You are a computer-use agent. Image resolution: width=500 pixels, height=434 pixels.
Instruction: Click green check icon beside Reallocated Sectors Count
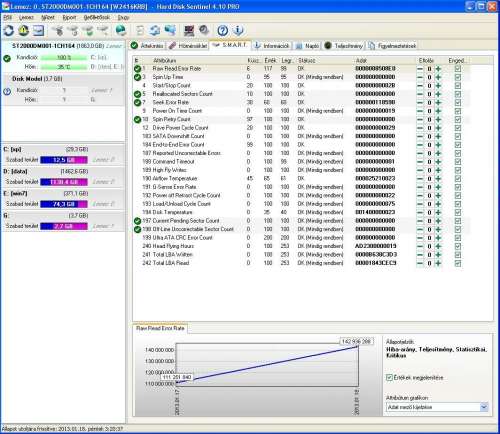pyautogui.click(x=137, y=94)
